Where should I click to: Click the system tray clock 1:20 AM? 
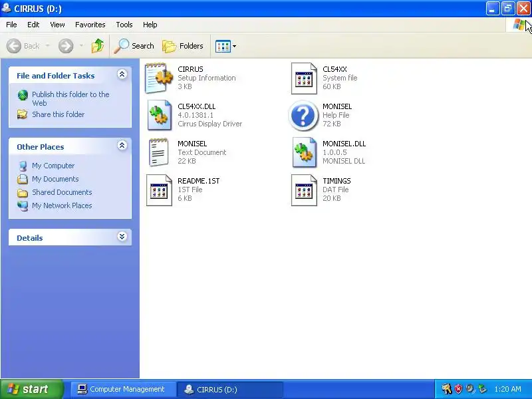[x=507, y=389]
